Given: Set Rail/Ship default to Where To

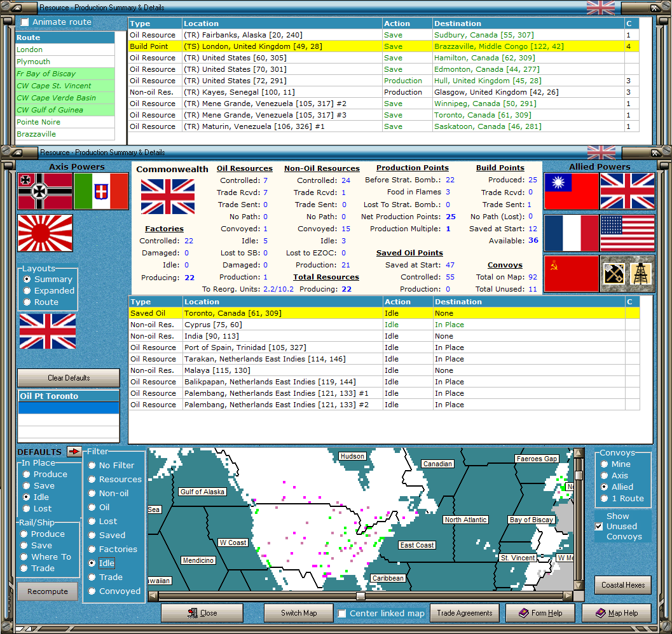Looking at the screenshot, I should (24, 557).
